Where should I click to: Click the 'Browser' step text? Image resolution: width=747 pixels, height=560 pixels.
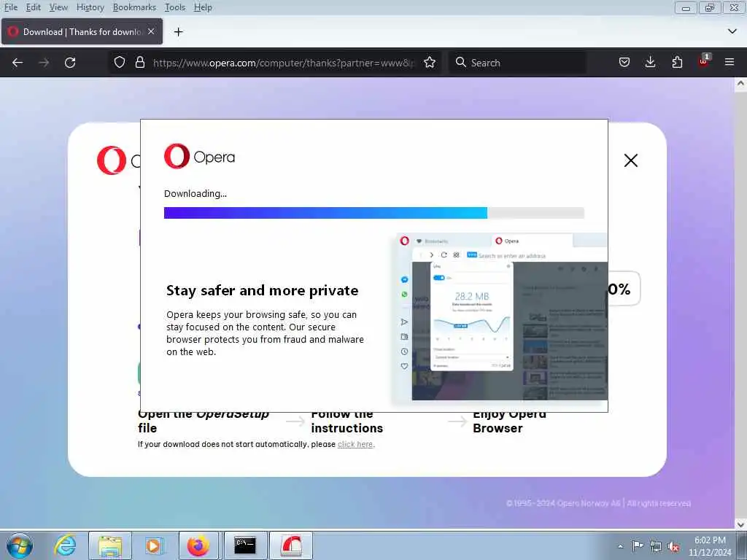tap(498, 428)
